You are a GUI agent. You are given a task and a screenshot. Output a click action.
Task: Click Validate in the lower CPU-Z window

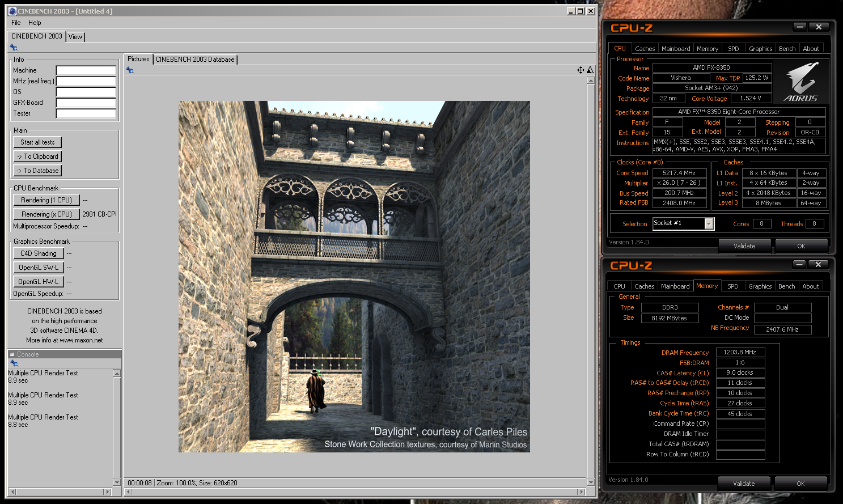tap(744, 484)
